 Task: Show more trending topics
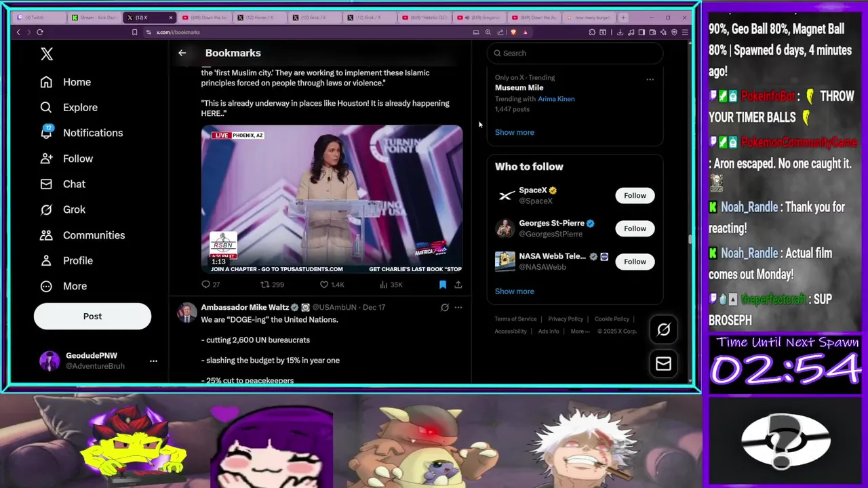click(x=515, y=132)
